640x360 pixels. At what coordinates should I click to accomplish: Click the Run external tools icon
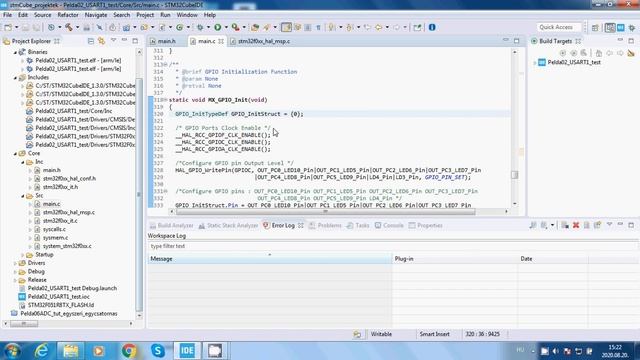tap(235, 27)
